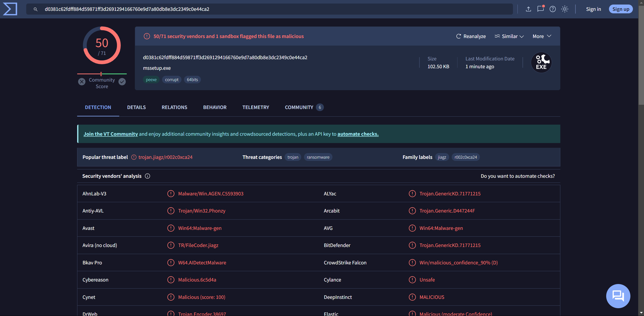Click the VirusTotal logo icon
Image resolution: width=644 pixels, height=316 pixels.
[10, 9]
